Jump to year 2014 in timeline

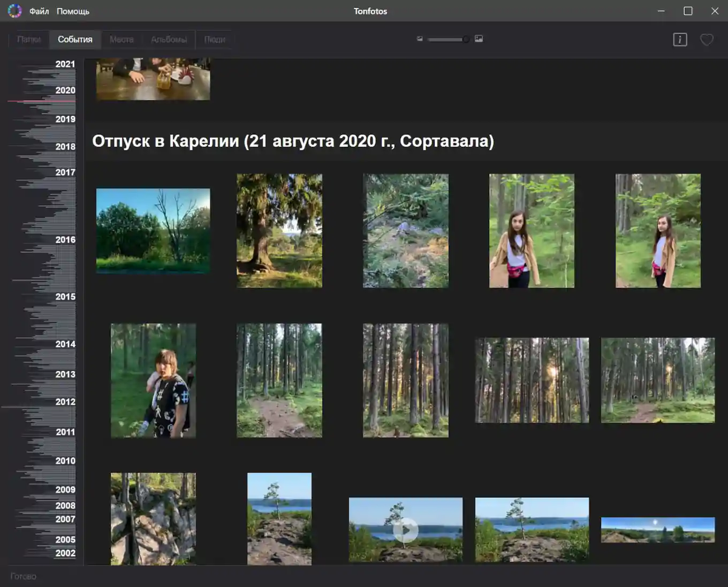66,344
